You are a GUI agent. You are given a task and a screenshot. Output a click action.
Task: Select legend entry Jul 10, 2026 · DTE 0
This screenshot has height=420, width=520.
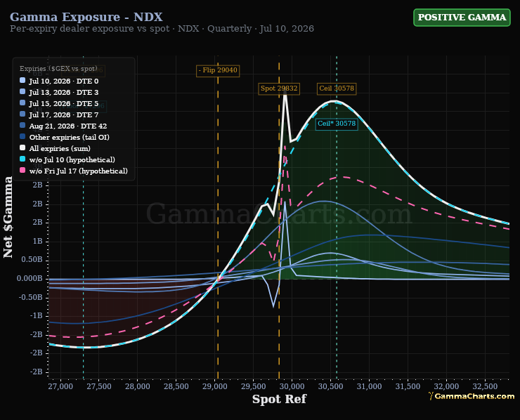pyautogui.click(x=64, y=81)
